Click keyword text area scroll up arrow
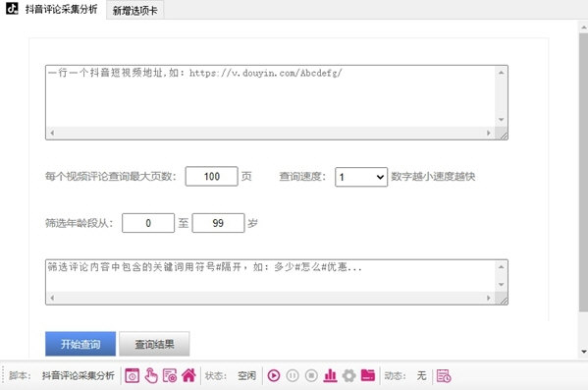Image resolution: width=588 pixels, height=390 pixels. click(x=502, y=266)
